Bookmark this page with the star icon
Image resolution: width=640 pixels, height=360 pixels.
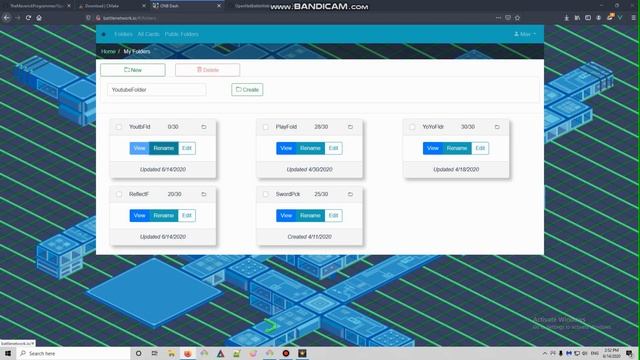[518, 18]
